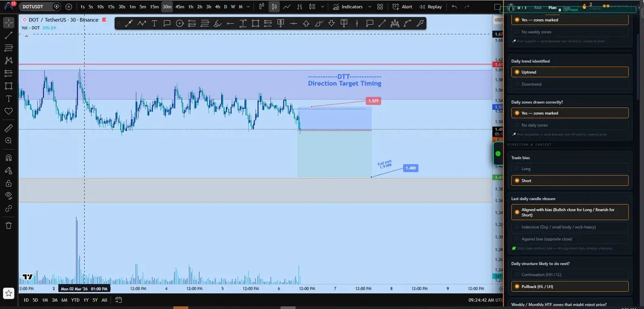The height and width of the screenshot is (309, 644).
Task: Set date range to 1D
Action: 26,300
